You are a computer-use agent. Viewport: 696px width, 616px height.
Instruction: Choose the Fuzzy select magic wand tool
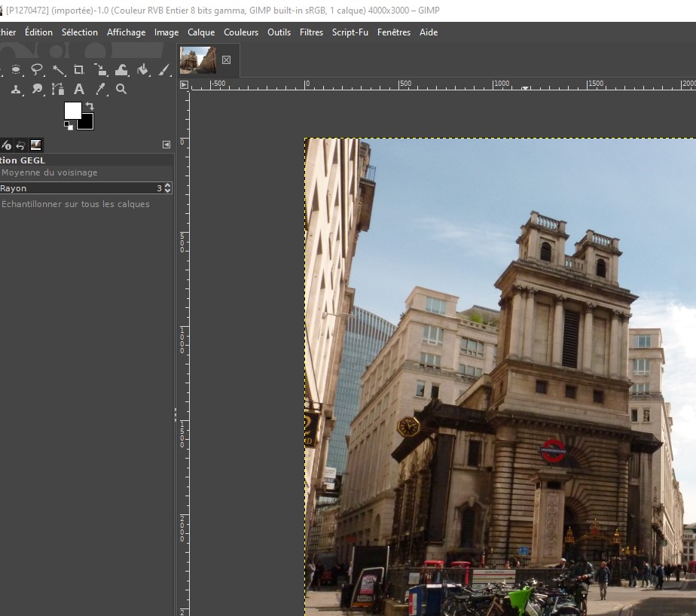[58, 70]
